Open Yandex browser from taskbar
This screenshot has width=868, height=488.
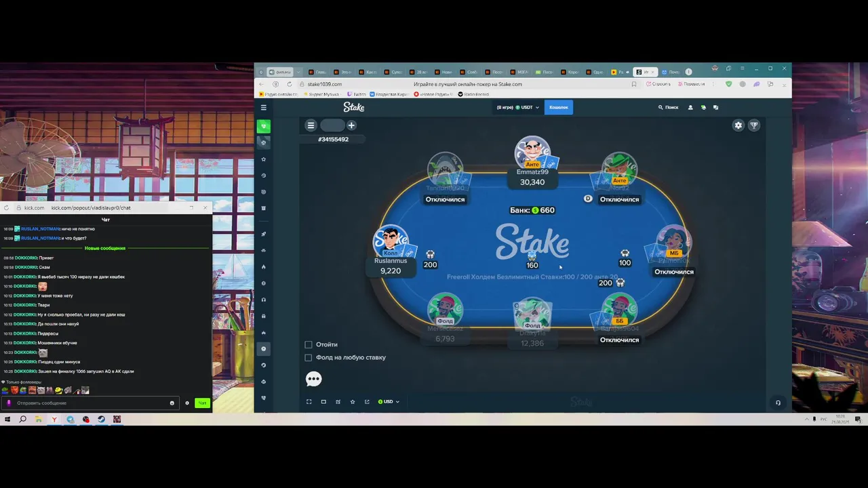click(54, 420)
